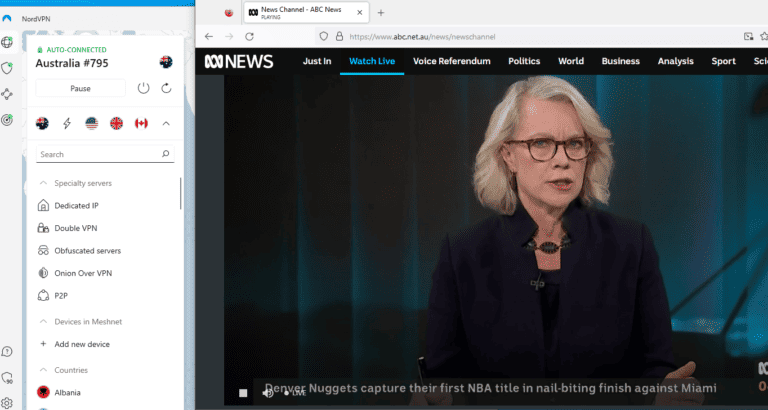Quick connect to United Kingdom flag shortcut
The width and height of the screenshot is (768, 410).
[117, 123]
